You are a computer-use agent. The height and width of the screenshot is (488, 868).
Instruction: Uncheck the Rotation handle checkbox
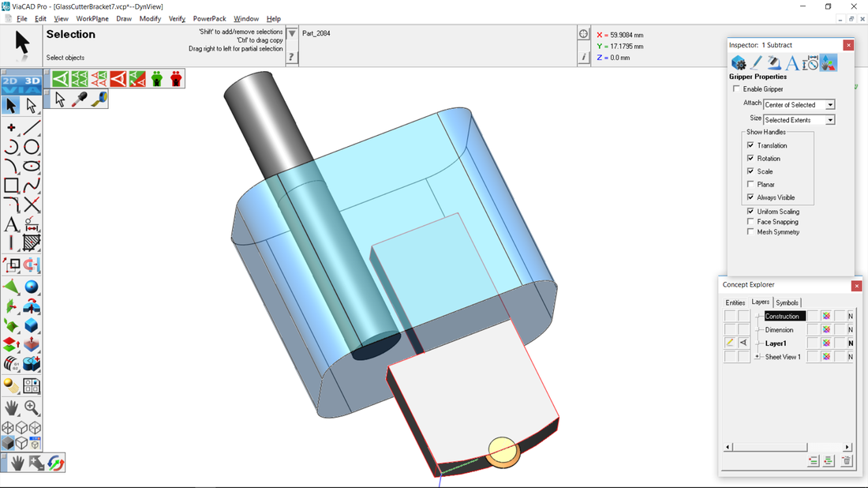tap(750, 159)
